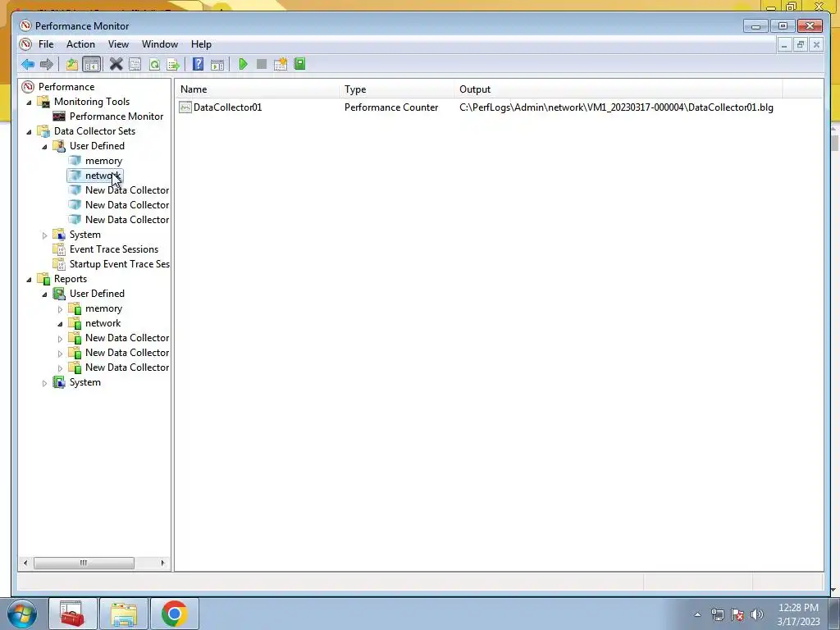840x630 pixels.
Task: Open Properties toolbar icon
Action: click(135, 64)
